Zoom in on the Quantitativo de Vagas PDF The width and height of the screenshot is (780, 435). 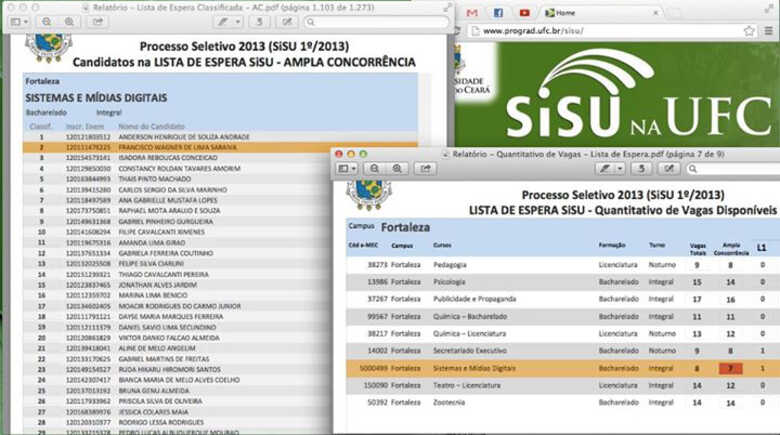coord(397,169)
